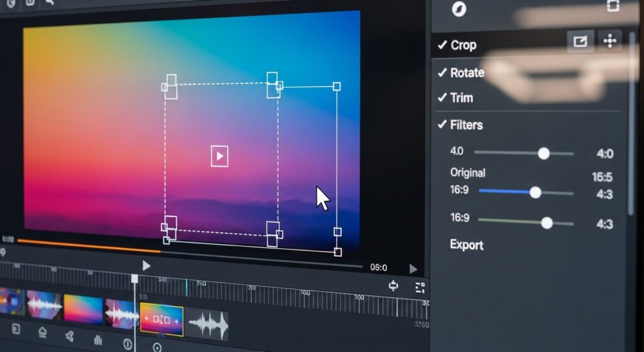Click the magnifier search icon in top toolbar
The height and width of the screenshot is (352, 644).
[x=49, y=3]
